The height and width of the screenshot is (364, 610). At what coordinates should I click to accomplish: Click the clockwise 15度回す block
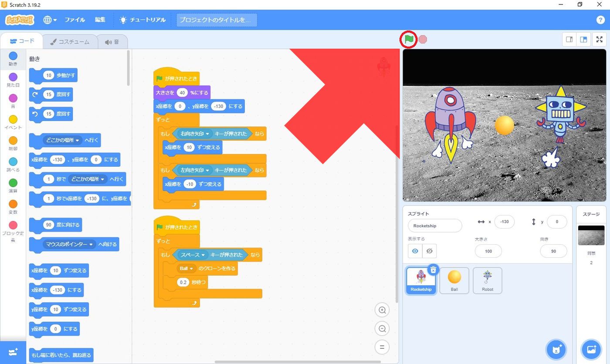point(51,94)
